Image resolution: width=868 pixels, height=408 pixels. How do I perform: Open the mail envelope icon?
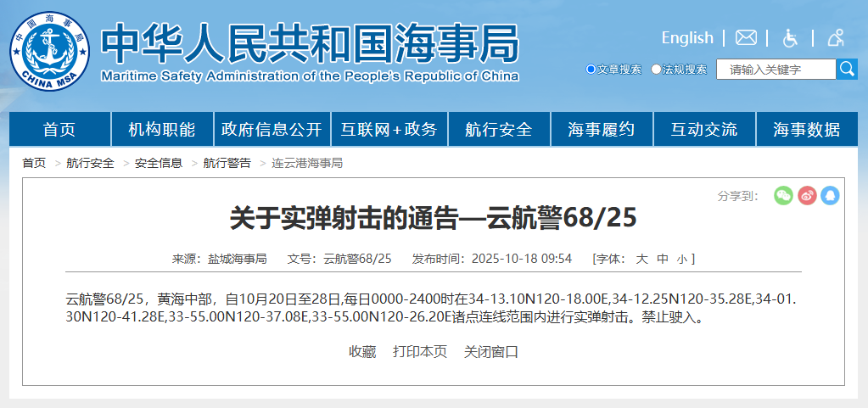click(746, 37)
